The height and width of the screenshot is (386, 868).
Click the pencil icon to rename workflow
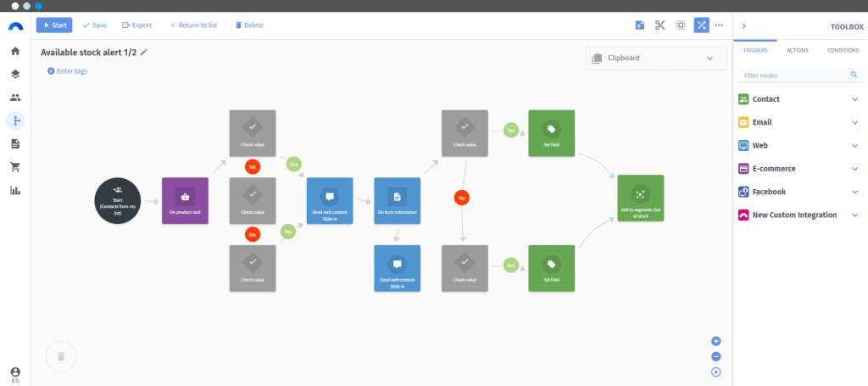(144, 52)
